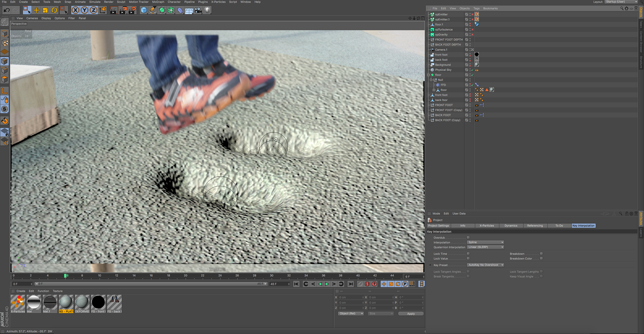
Task: Toggle editor visibility dots for xpTurbulence
Action: click(x=470, y=30)
